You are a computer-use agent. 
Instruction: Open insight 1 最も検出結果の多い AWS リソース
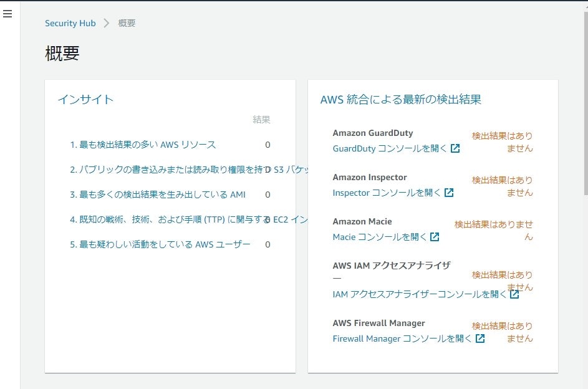tap(143, 145)
